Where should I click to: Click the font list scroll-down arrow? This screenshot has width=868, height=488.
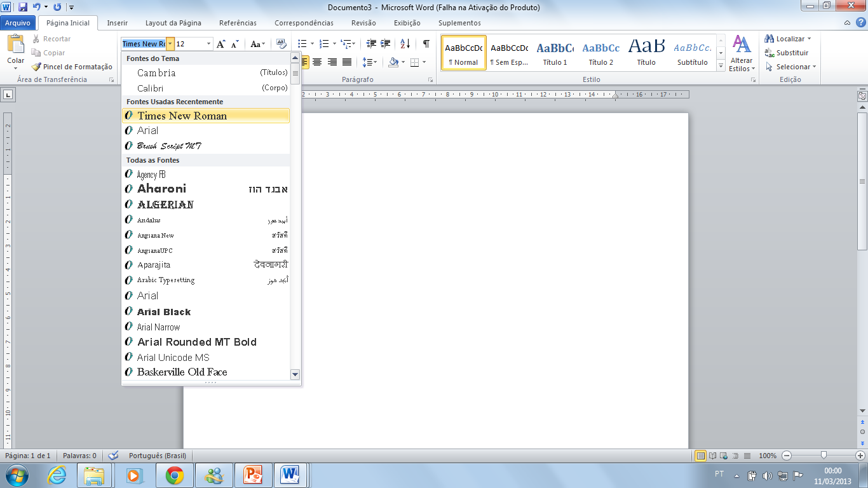(x=295, y=374)
